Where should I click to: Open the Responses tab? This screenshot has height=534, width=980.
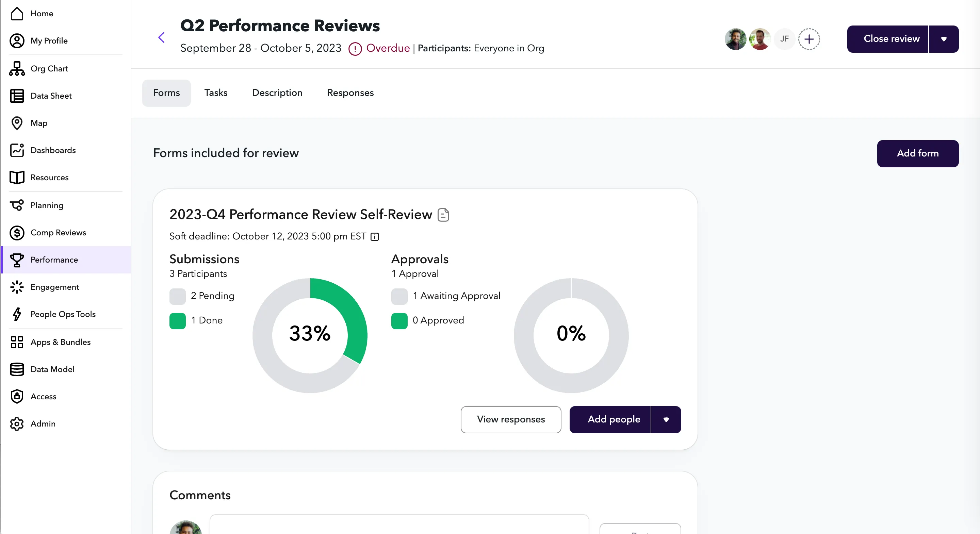click(x=350, y=93)
